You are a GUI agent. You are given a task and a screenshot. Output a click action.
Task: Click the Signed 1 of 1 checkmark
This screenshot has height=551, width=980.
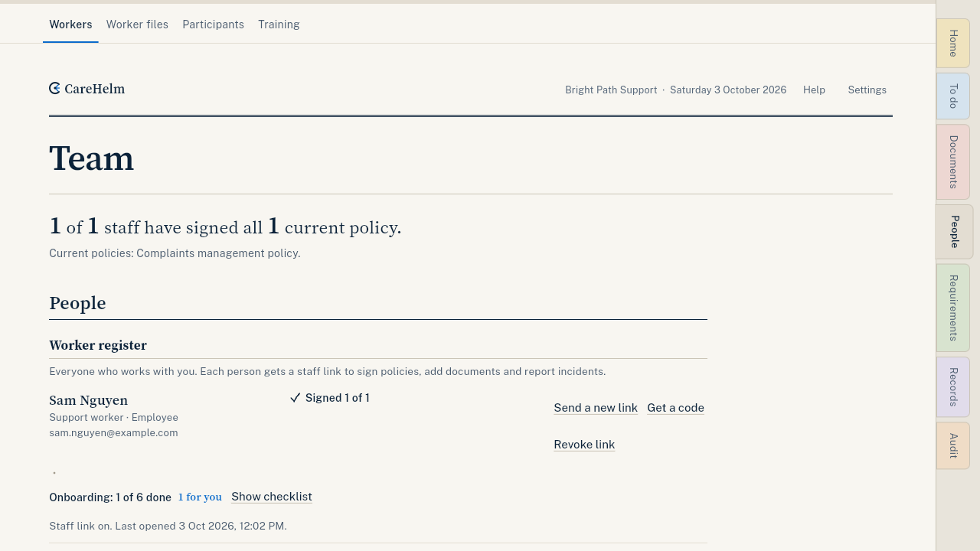point(295,398)
